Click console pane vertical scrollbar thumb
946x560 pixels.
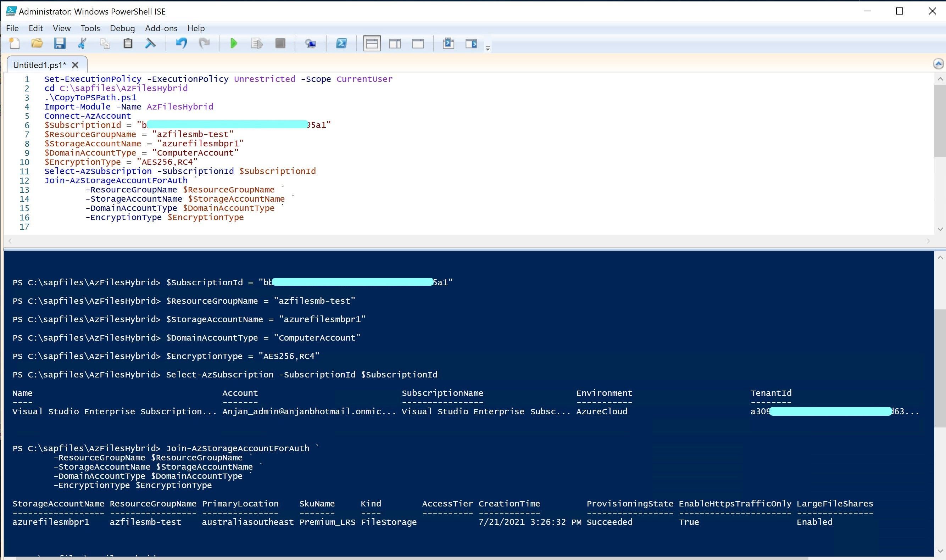(940, 368)
